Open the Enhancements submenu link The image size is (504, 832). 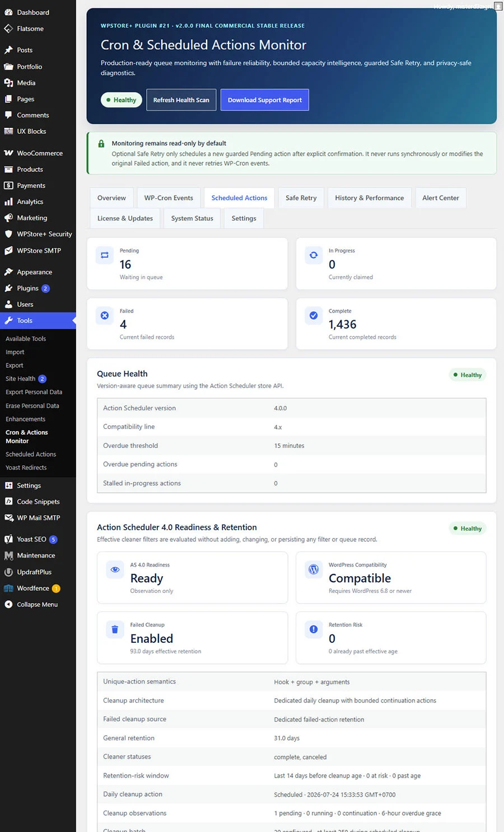[26, 419]
